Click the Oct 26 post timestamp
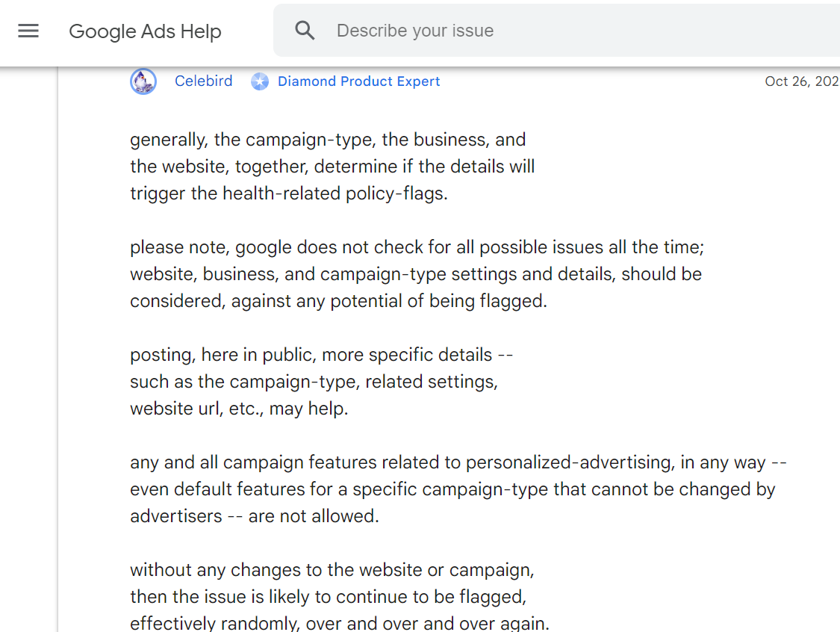Image resolution: width=840 pixels, height=632 pixels. click(802, 81)
